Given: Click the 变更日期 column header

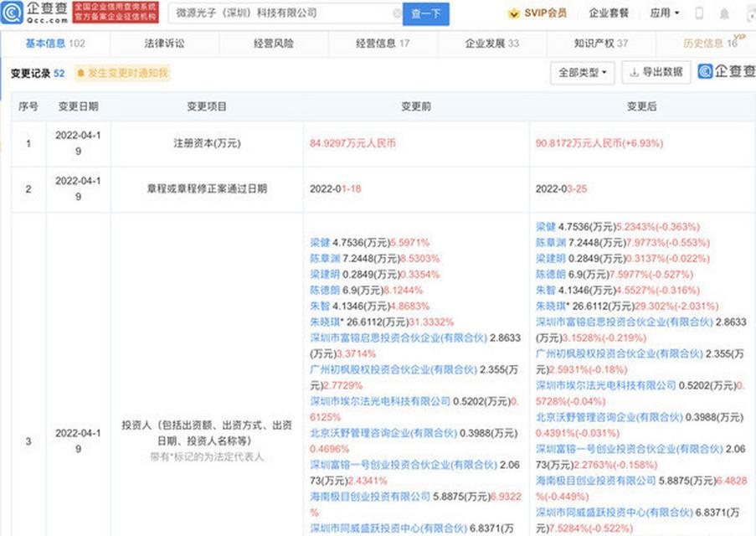Looking at the screenshot, I should click(x=78, y=106).
